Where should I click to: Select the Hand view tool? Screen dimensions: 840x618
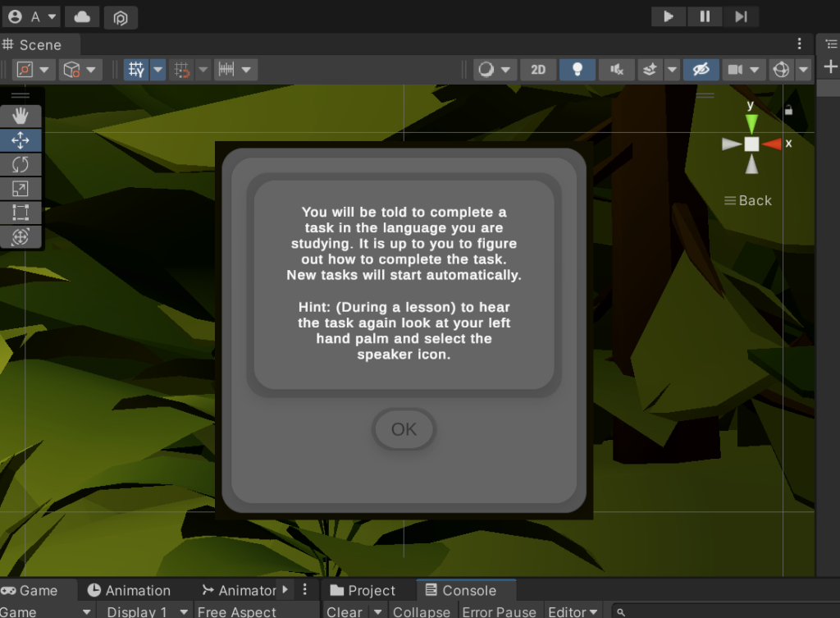click(21, 116)
